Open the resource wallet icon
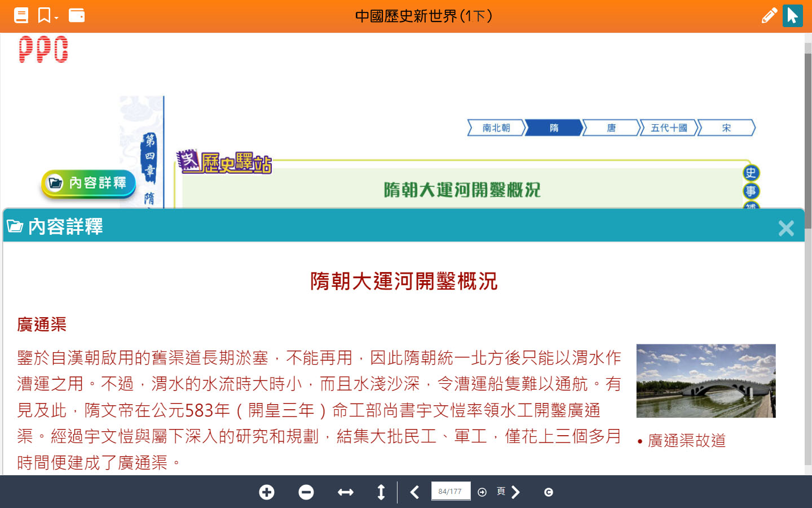 pos(77,15)
